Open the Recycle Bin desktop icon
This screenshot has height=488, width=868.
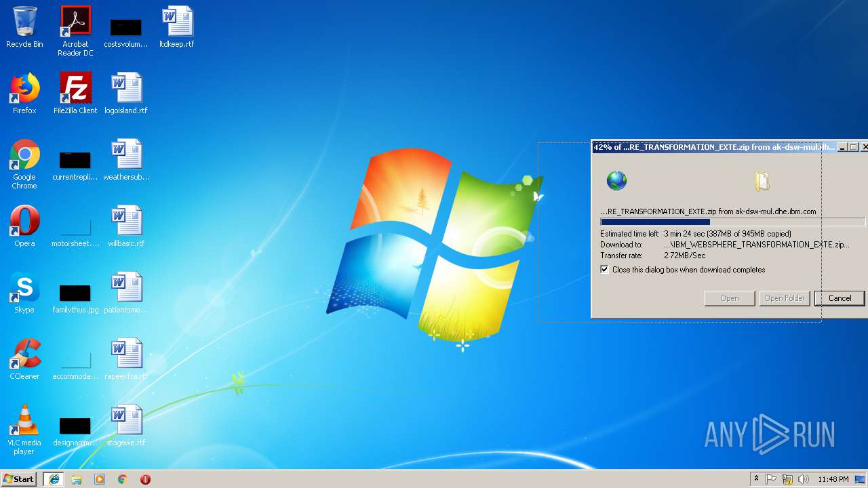(24, 27)
